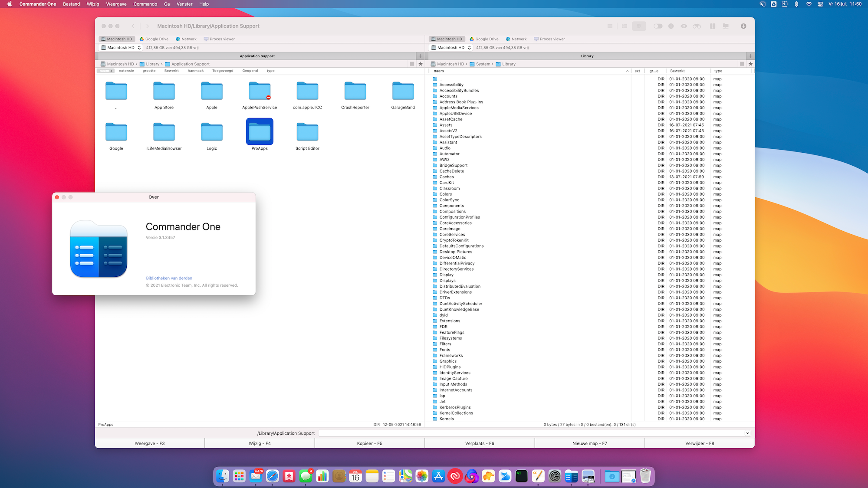Sort left panel by grootte column
The width and height of the screenshot is (868, 488).
pyautogui.click(x=149, y=71)
